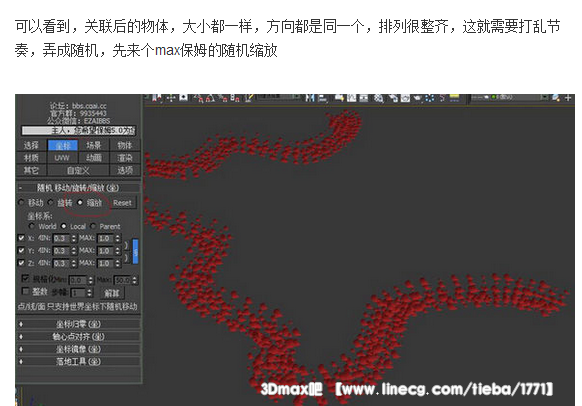This screenshot has height=406, width=582.
Task: Switch to the 自定义 tab
Action: coord(78,170)
